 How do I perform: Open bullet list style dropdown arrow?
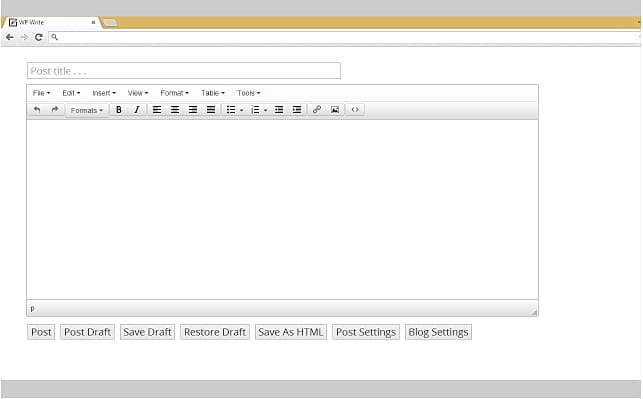[x=242, y=110]
